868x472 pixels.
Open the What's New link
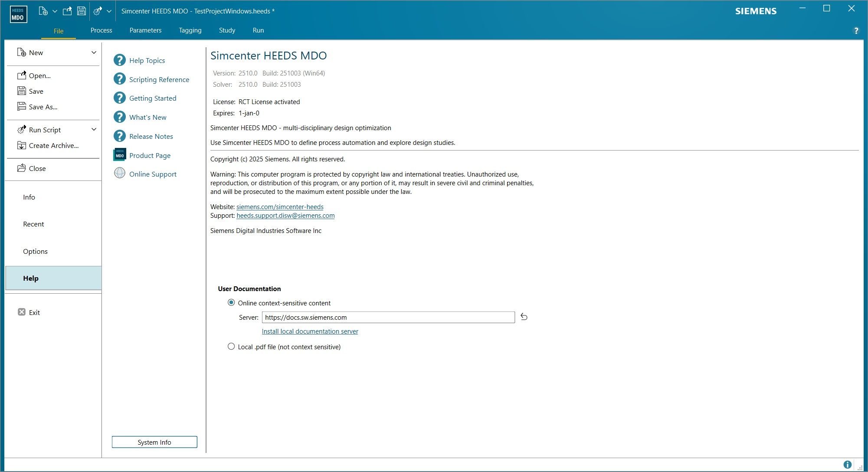(148, 117)
